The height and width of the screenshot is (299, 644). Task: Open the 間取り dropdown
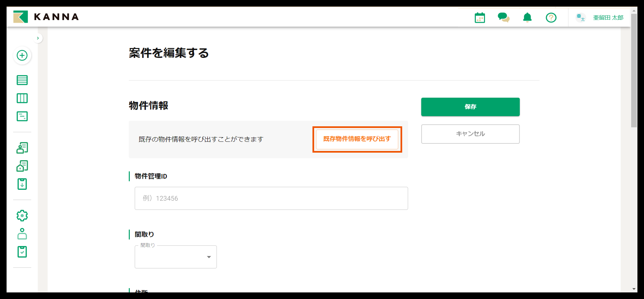click(175, 257)
